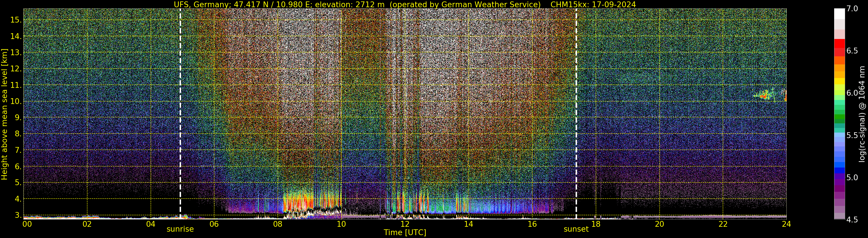Click the 'sunrise' label below the axis
Screen dimensions: 868x238
click(180, 229)
